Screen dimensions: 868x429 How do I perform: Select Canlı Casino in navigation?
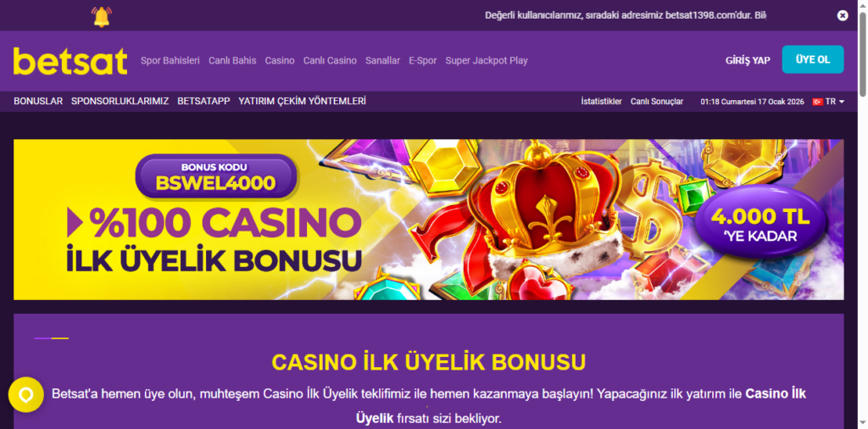[330, 61]
